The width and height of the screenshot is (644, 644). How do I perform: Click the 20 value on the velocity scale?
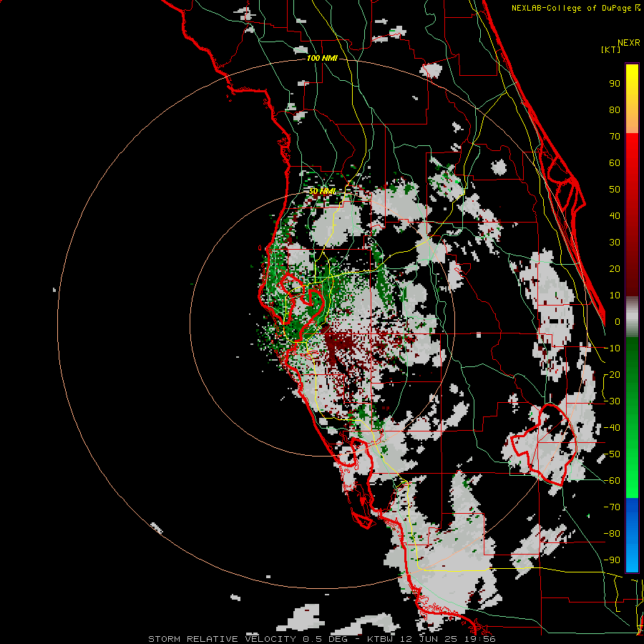(x=615, y=268)
